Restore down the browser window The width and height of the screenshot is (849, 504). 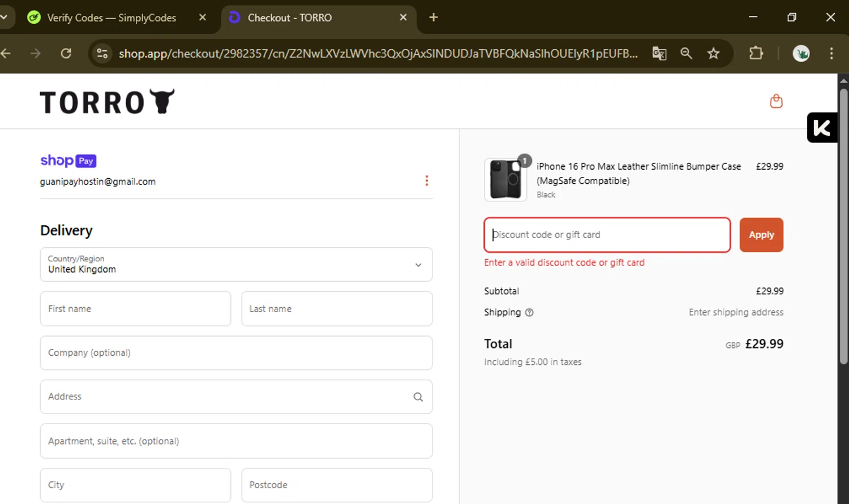click(x=792, y=18)
